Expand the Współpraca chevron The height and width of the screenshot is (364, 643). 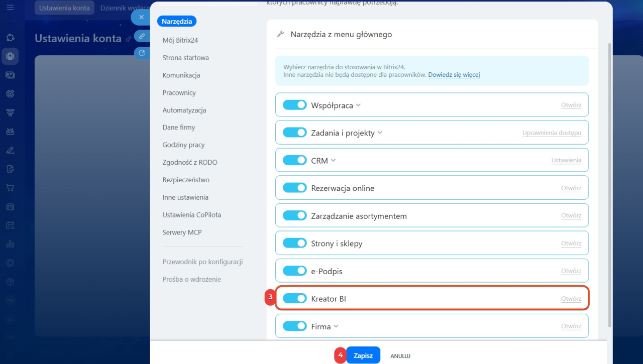(x=358, y=105)
